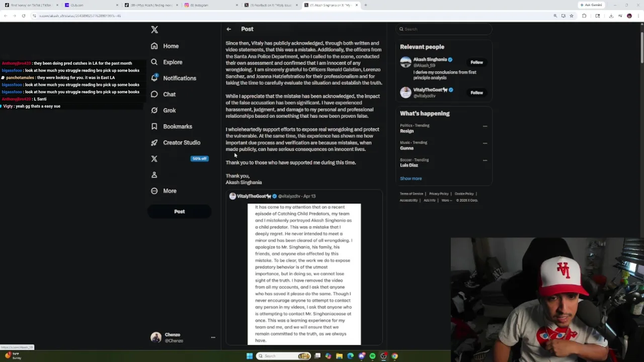
Task: Go back with the Post arrow
Action: tap(228, 29)
